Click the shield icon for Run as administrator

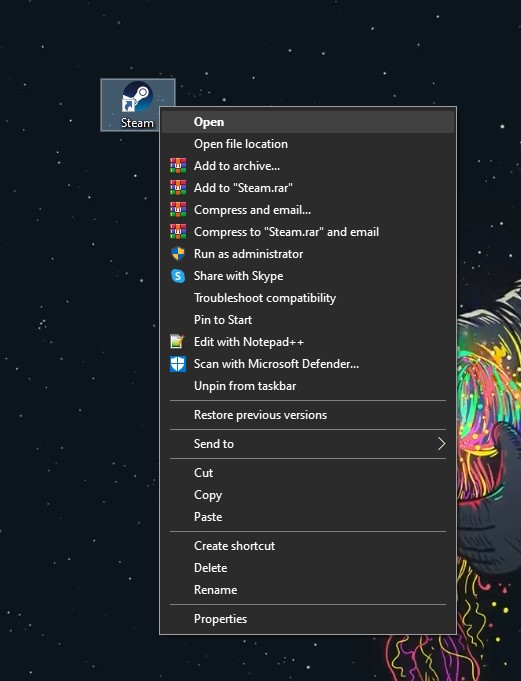tap(178, 254)
